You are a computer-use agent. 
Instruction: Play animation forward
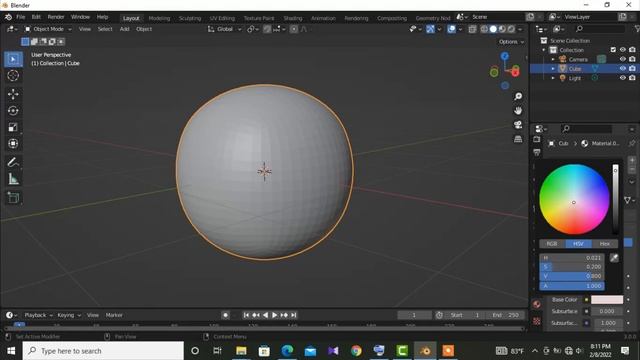pyautogui.click(x=274, y=315)
